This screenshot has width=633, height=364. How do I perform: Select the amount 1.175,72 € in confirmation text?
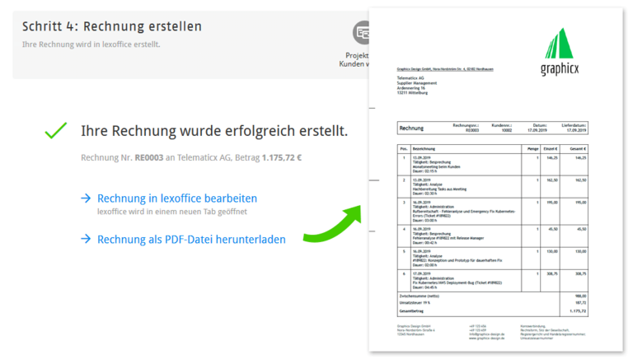[282, 158]
